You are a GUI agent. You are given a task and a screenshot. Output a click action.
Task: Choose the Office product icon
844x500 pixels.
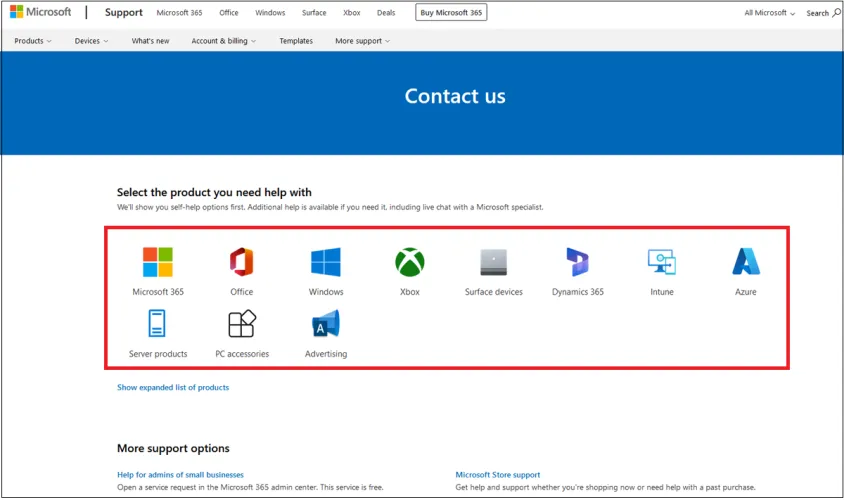(x=242, y=262)
